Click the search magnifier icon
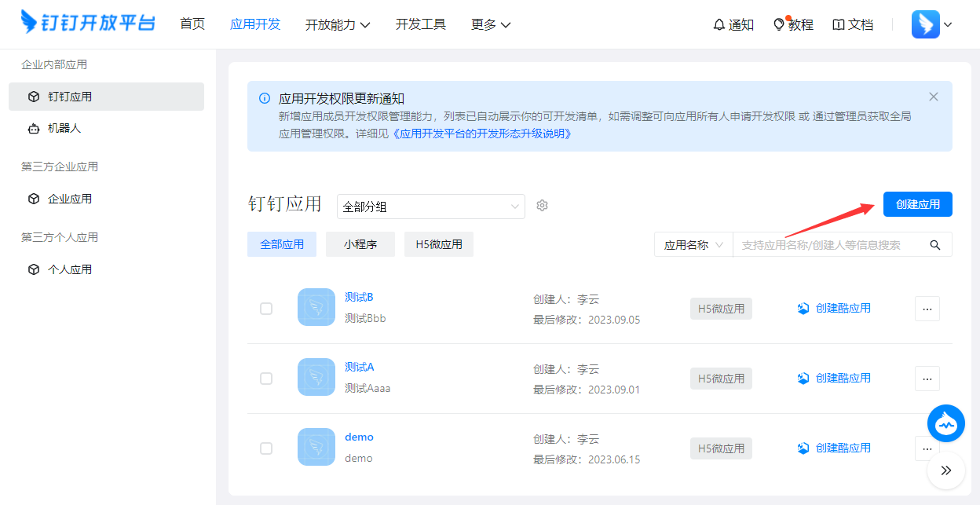The image size is (980, 505). (934, 245)
